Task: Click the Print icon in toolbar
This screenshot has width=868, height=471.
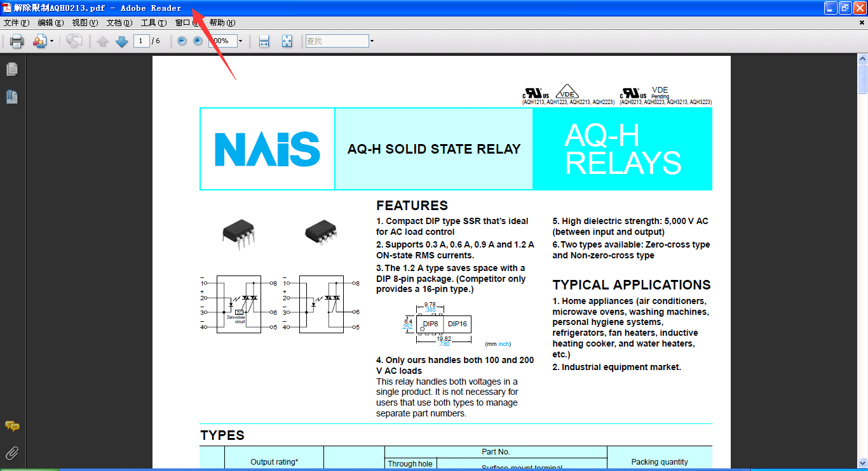Action: coord(17,41)
